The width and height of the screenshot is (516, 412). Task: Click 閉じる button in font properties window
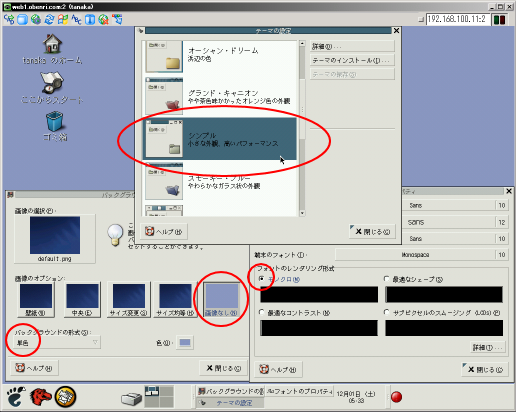[485, 369]
